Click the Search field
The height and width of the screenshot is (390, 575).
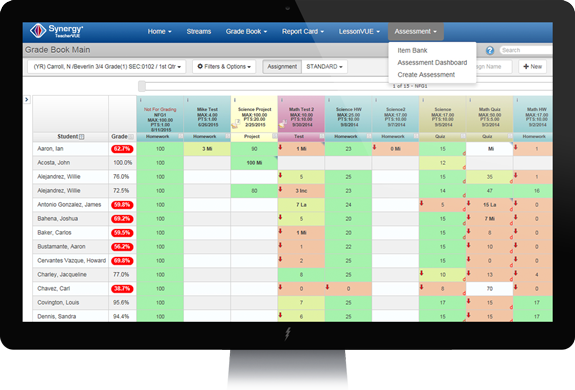point(526,50)
